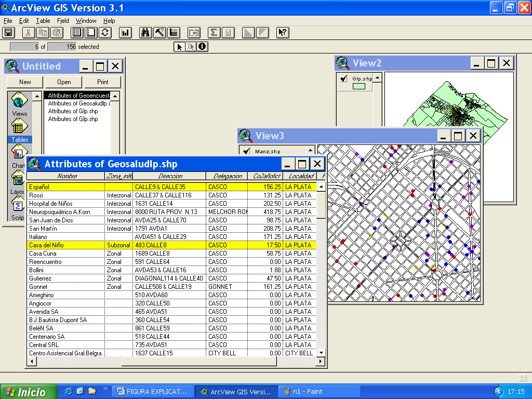The image size is (532, 399).
Task: Click Internet Explorer quick launch icon
Action: pyautogui.click(x=68, y=391)
